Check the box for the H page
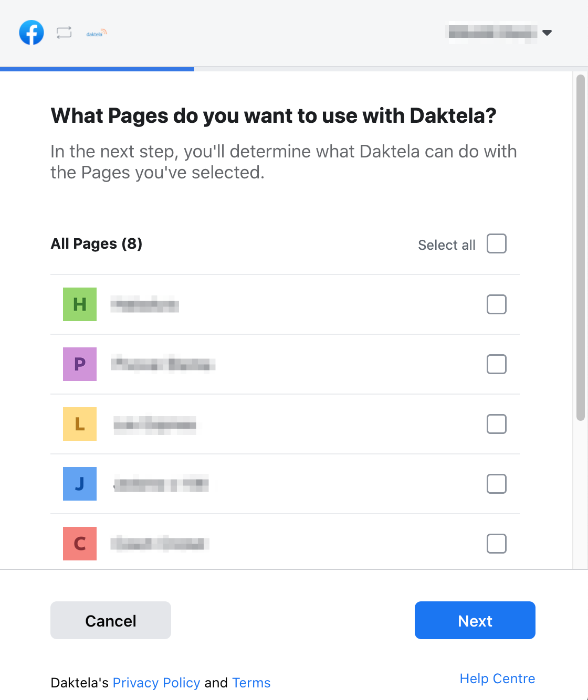Screen dimensions: 588x700 (x=497, y=304)
